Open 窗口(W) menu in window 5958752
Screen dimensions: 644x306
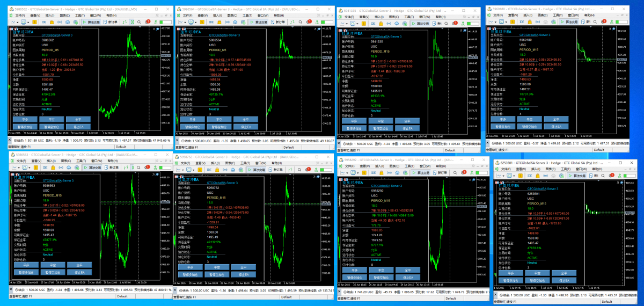coord(261,163)
